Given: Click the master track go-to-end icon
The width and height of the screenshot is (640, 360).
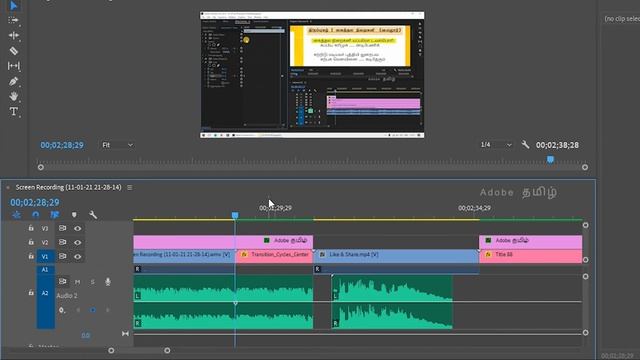Looking at the screenshot, I should 125,333.
